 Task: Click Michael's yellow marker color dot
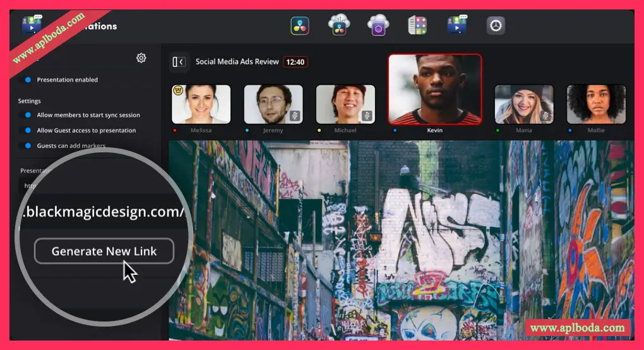pos(319,131)
